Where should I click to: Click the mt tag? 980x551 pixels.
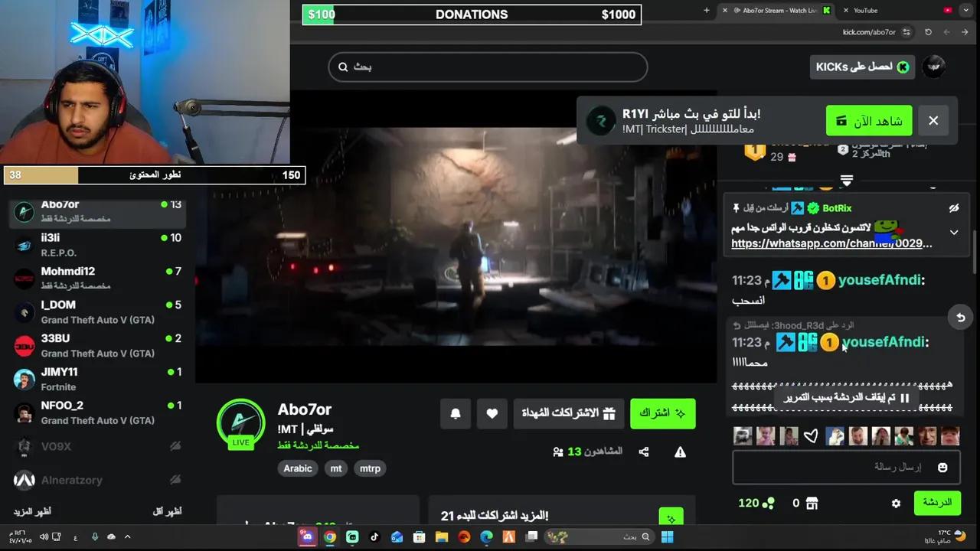coord(336,468)
